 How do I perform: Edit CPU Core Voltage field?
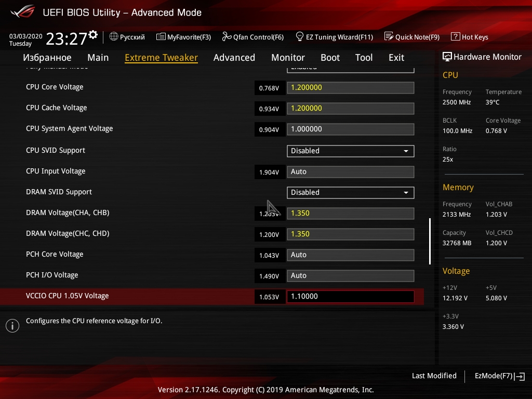click(351, 88)
